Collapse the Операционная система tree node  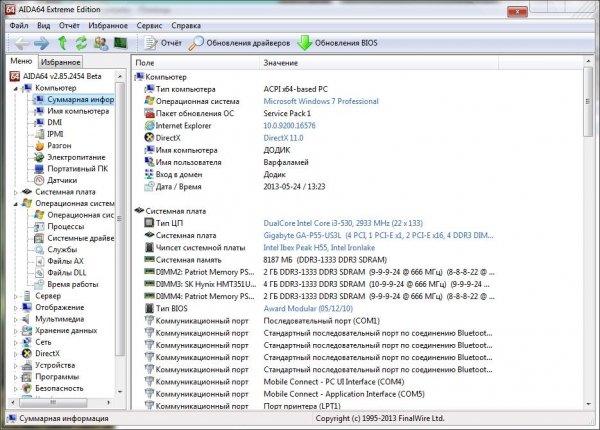pos(16,204)
